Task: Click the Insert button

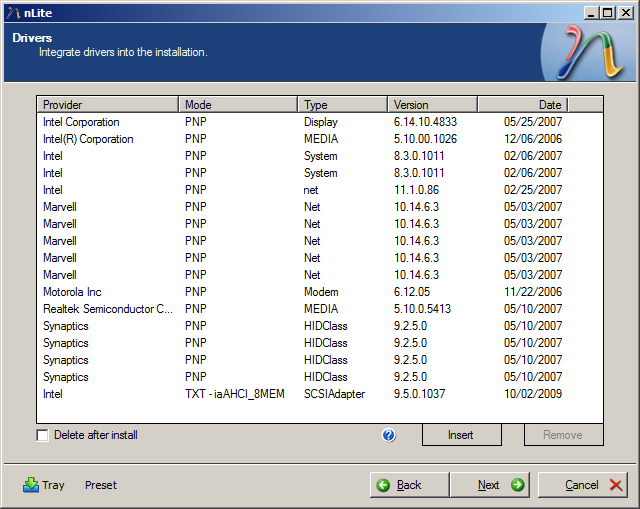Action: 461,435
